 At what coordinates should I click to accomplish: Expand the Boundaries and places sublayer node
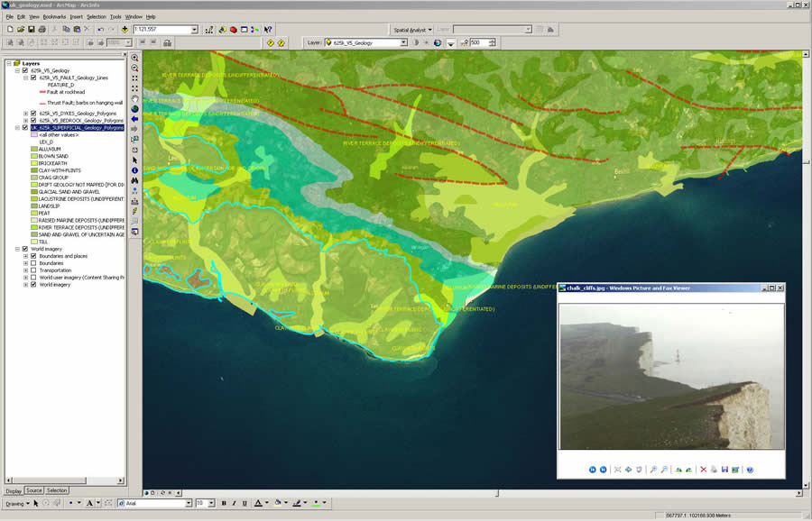tap(25, 256)
